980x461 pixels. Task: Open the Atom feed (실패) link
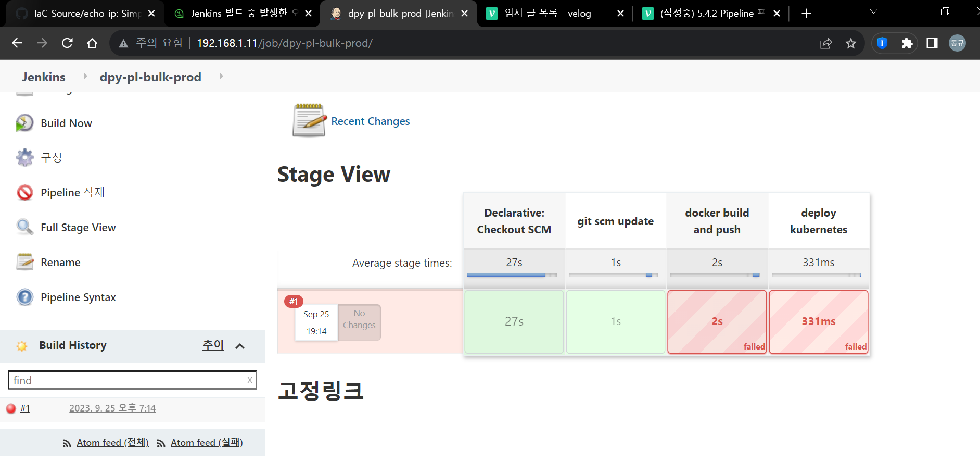coord(207,443)
